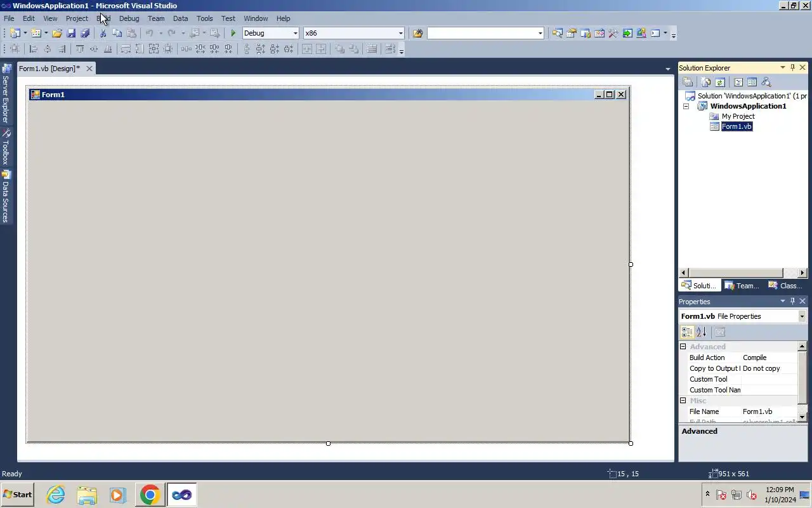Click the Save All toolbar icon

click(x=85, y=33)
